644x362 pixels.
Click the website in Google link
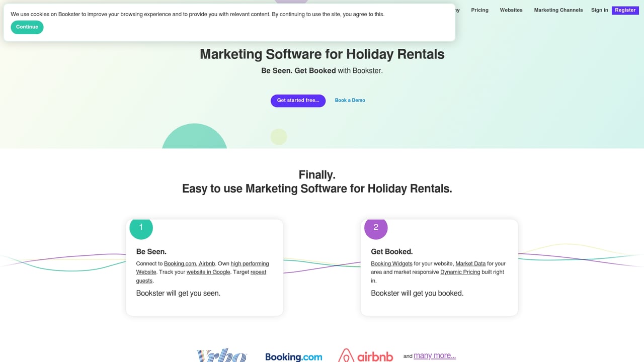(x=208, y=271)
